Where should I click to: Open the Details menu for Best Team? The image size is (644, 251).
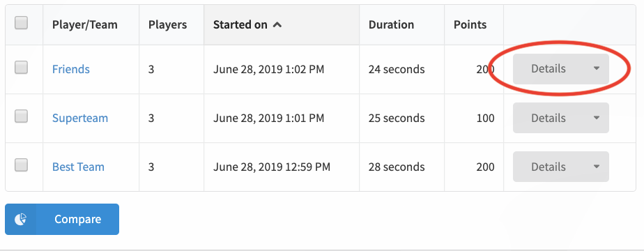click(560, 167)
